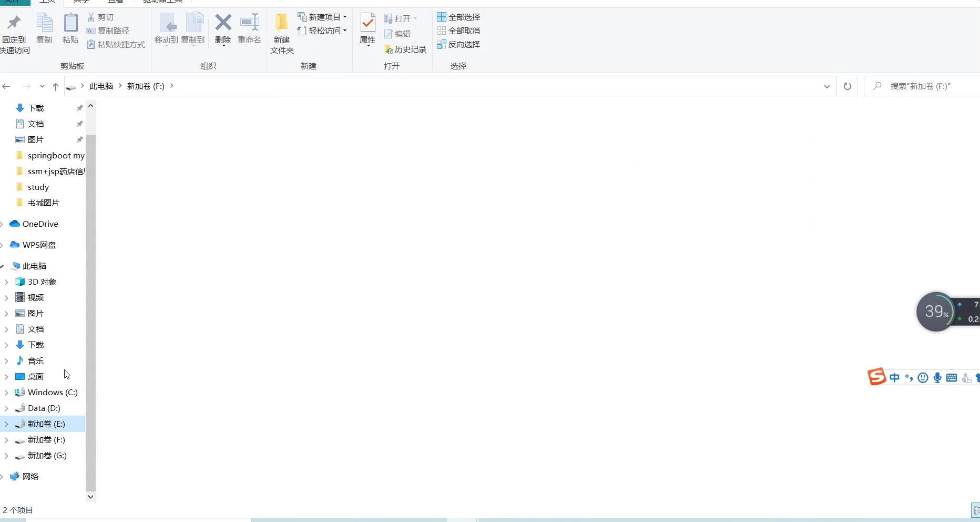Image resolution: width=980 pixels, height=522 pixels.
Task: Refresh the current folder view
Action: (x=848, y=86)
